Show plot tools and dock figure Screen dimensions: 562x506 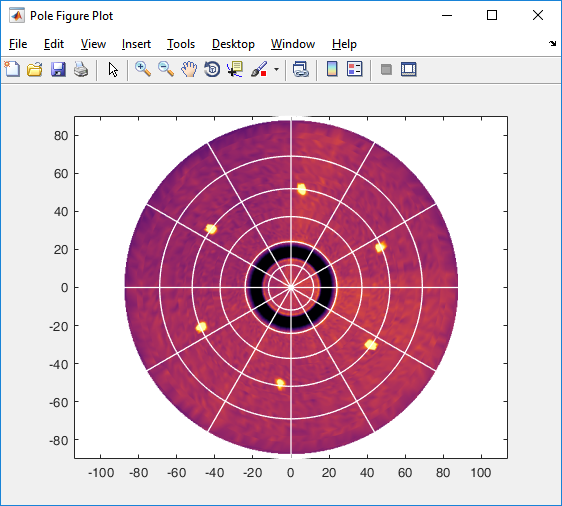[409, 69]
